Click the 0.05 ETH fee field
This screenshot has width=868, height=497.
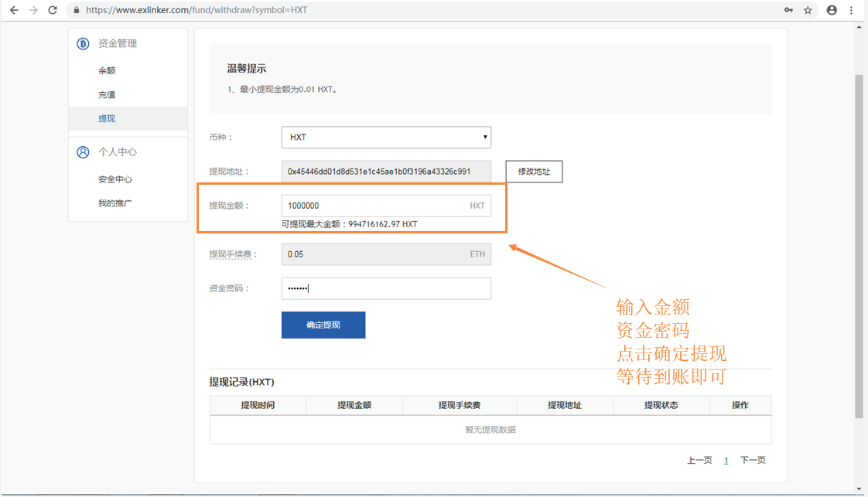click(x=386, y=254)
